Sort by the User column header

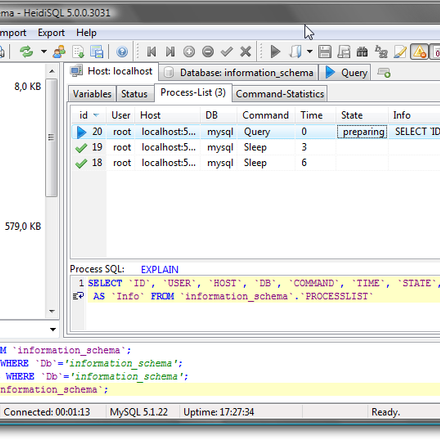pyautogui.click(x=121, y=115)
